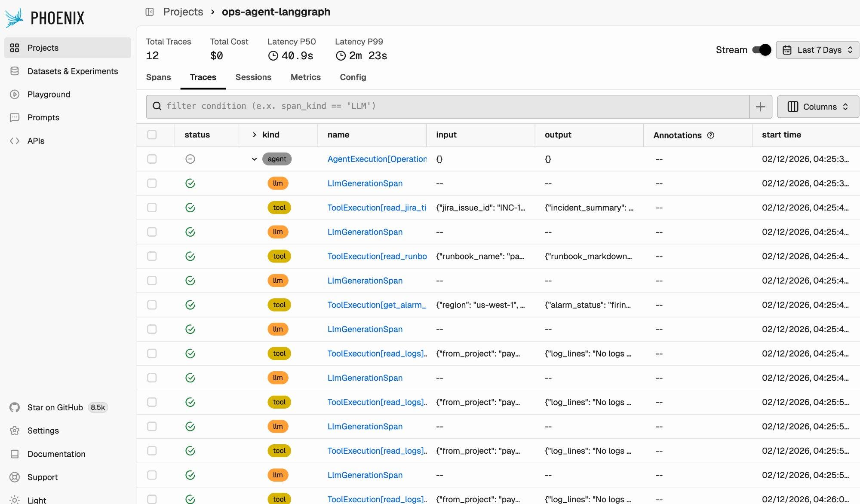Open the AgentExecution[Operation trace link
860x504 pixels.
coord(377,159)
